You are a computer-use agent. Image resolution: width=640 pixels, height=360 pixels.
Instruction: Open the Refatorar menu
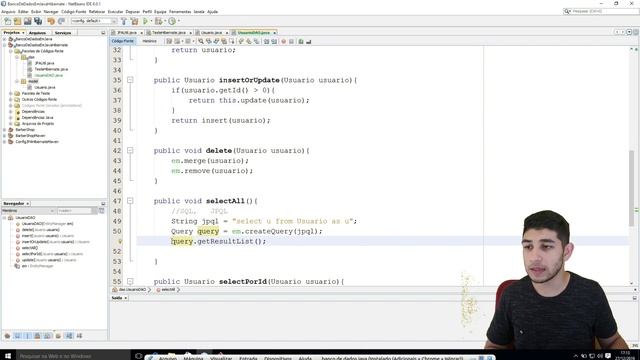coord(97,12)
